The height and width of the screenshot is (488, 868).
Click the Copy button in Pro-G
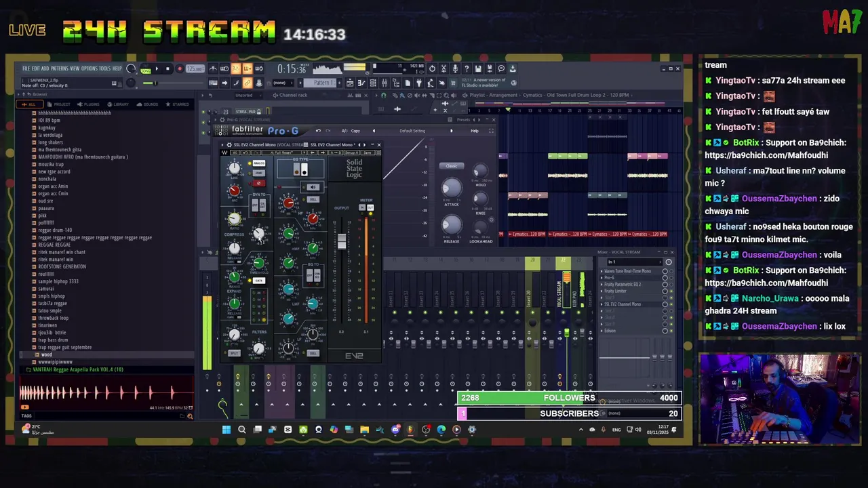click(x=355, y=131)
